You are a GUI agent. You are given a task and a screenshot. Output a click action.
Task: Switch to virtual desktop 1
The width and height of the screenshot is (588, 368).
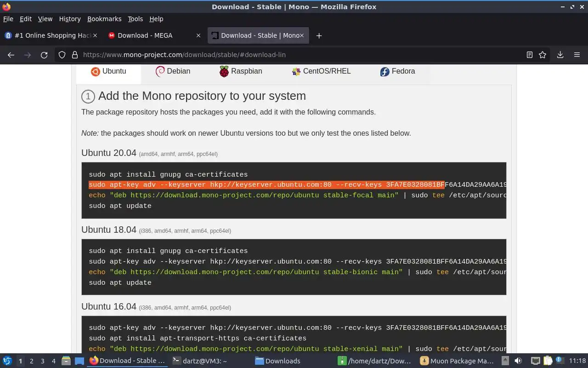tap(20, 361)
